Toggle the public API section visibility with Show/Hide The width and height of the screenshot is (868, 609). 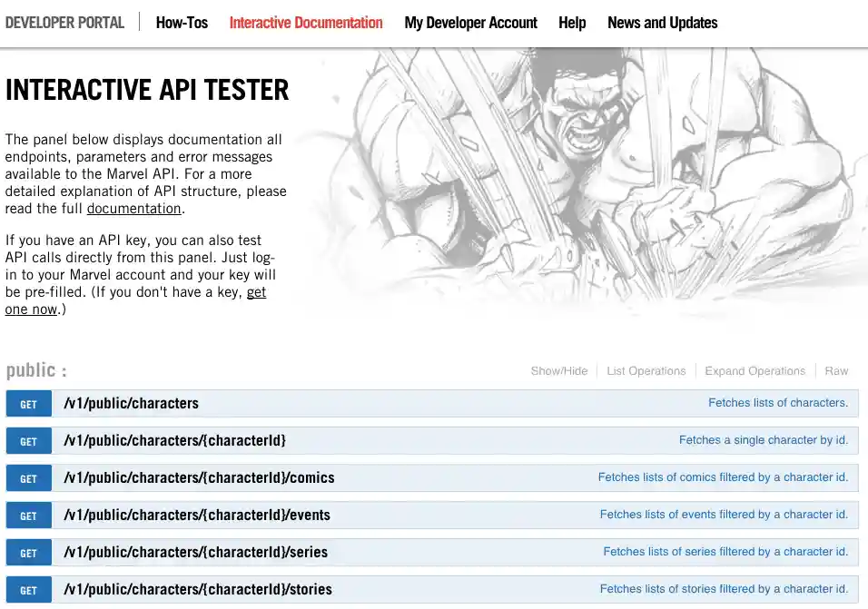point(558,370)
